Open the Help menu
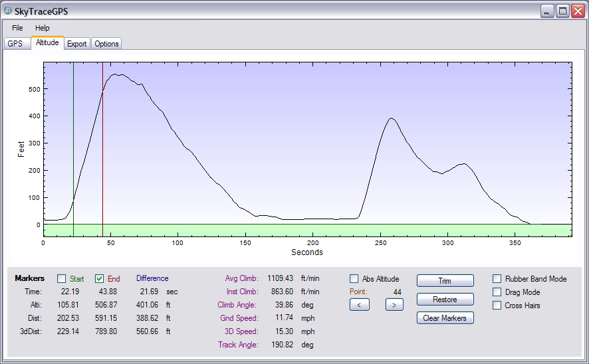This screenshot has width=589, height=364. tap(42, 28)
